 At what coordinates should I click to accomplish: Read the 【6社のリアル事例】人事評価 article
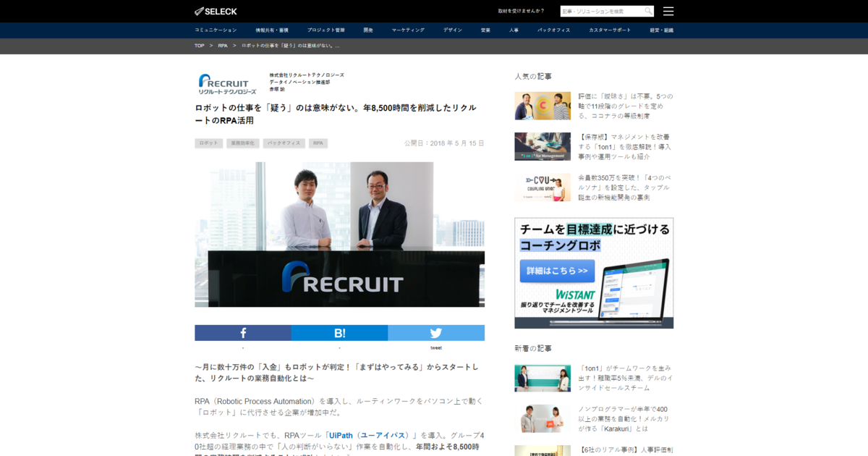coord(626,449)
